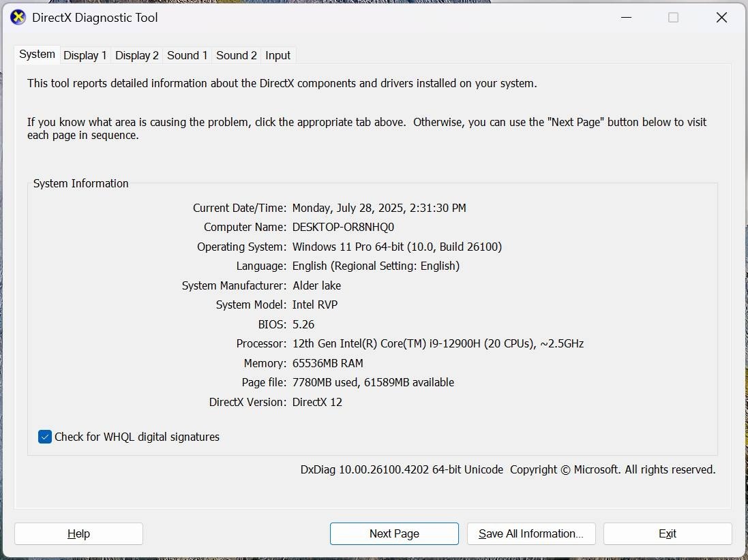Click the Help button
Image resolution: width=748 pixels, height=560 pixels.
[78, 534]
